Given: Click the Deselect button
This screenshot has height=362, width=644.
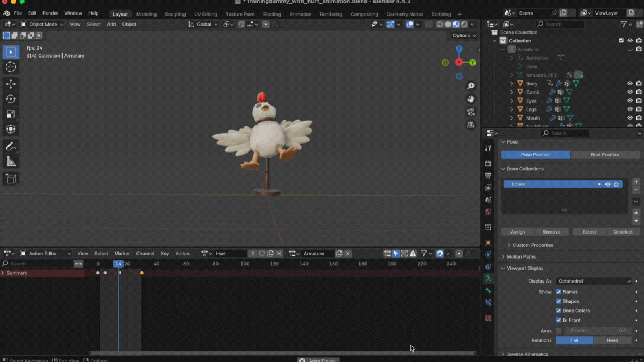Looking at the screenshot, I should 623,232.
